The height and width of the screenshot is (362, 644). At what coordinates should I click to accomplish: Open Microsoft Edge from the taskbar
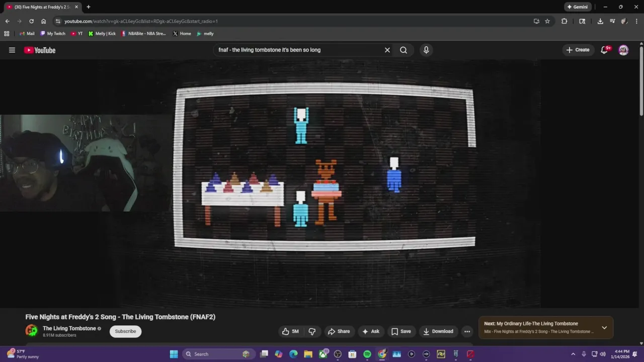[293, 354]
